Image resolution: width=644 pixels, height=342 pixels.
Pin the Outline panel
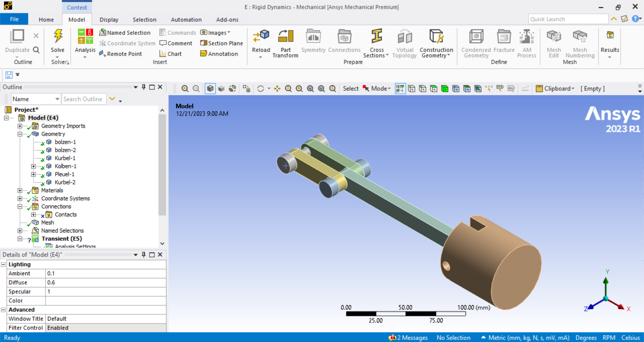click(x=144, y=87)
